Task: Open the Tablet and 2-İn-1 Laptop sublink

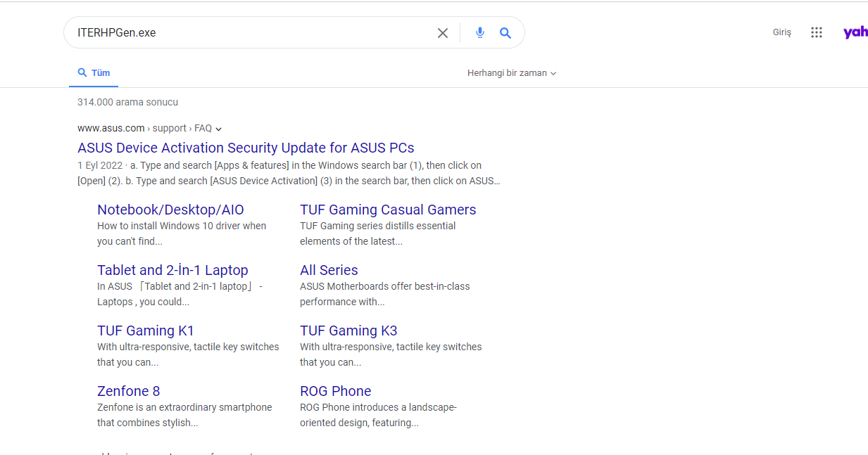Action: tap(172, 270)
